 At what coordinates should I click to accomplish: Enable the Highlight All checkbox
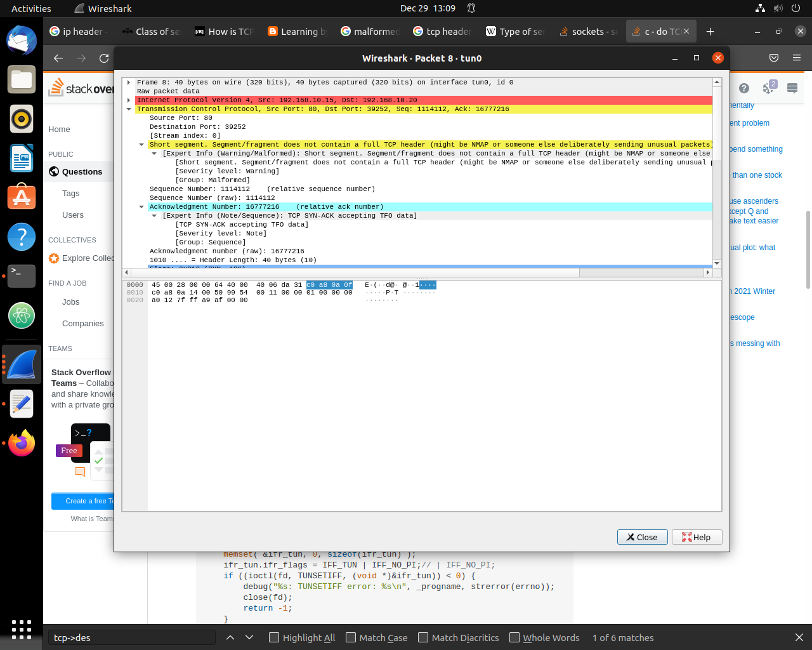tap(274, 637)
